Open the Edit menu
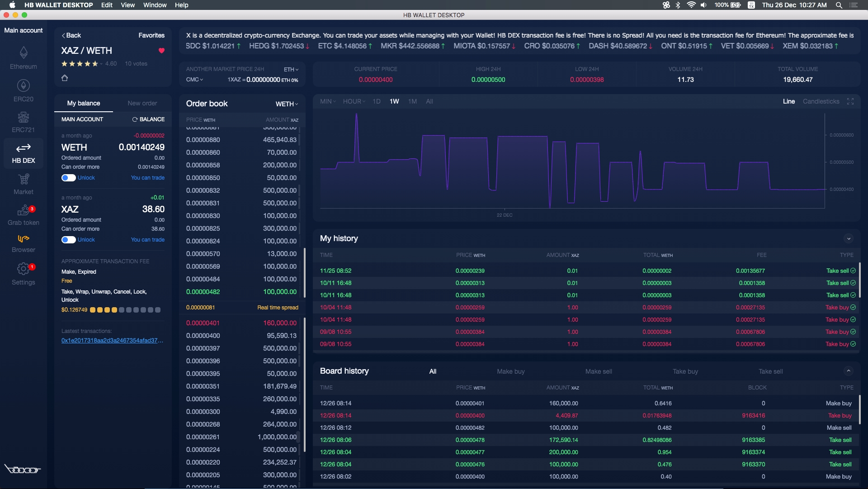Image resolution: width=868 pixels, height=489 pixels. (x=107, y=5)
